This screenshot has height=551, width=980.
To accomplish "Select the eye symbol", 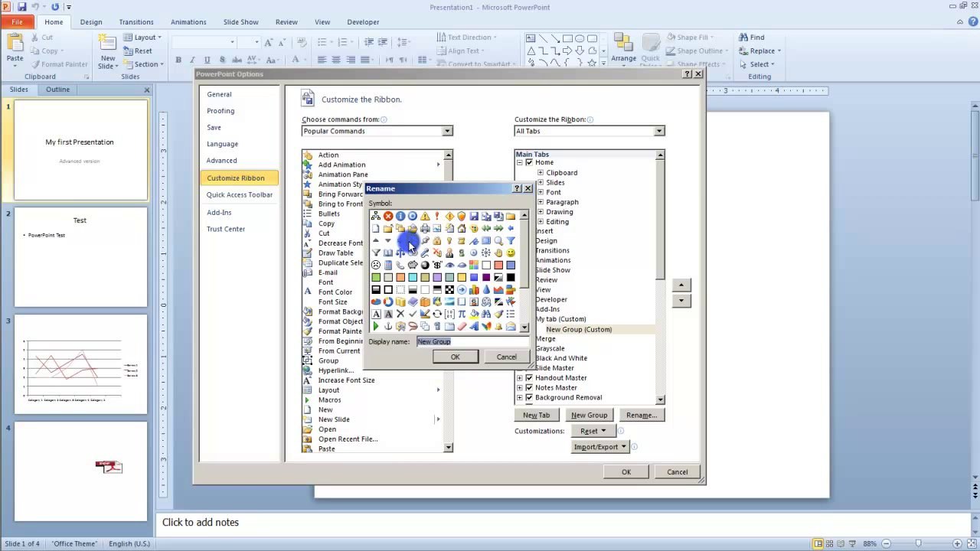I will 449,265.
